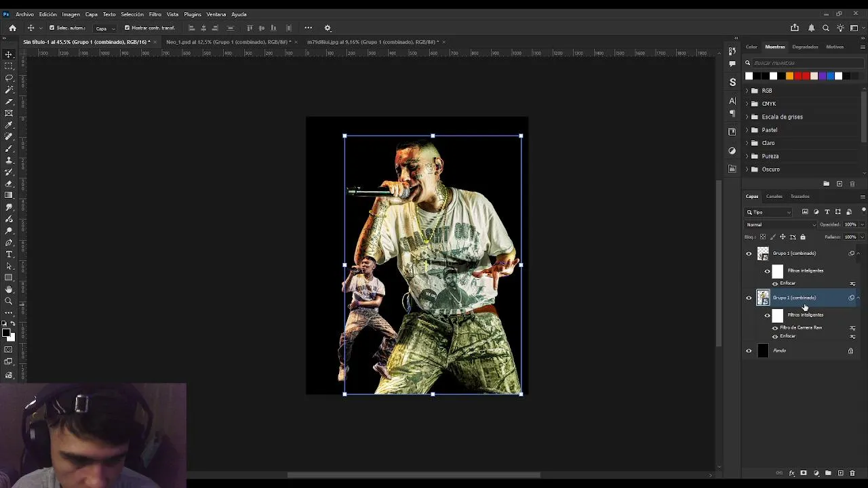Expand the Escala de grises folder
The height and width of the screenshot is (488, 868).
747,117
